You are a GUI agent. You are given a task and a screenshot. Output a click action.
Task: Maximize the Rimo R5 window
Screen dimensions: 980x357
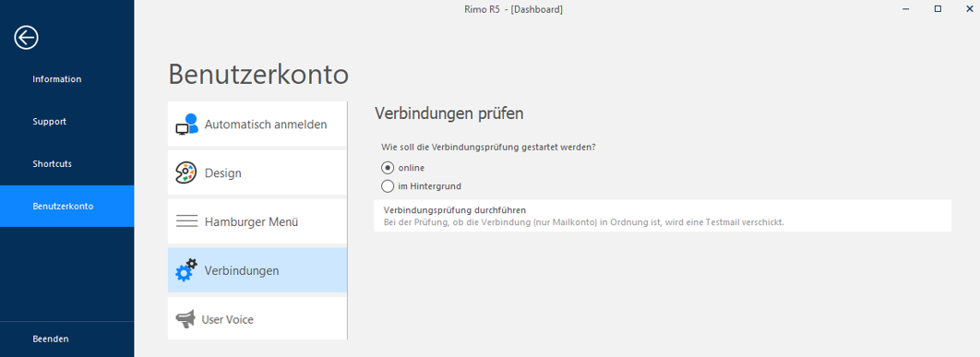(938, 8)
